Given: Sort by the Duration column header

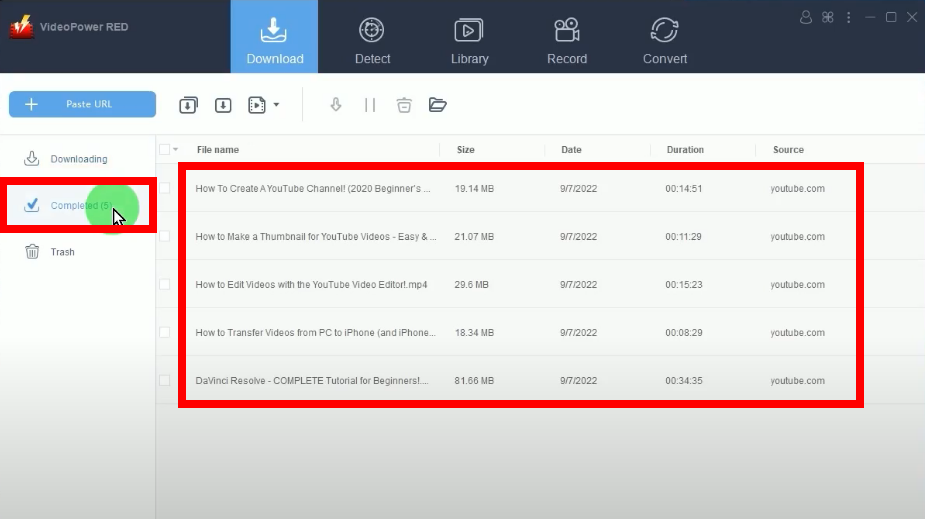Looking at the screenshot, I should (685, 150).
